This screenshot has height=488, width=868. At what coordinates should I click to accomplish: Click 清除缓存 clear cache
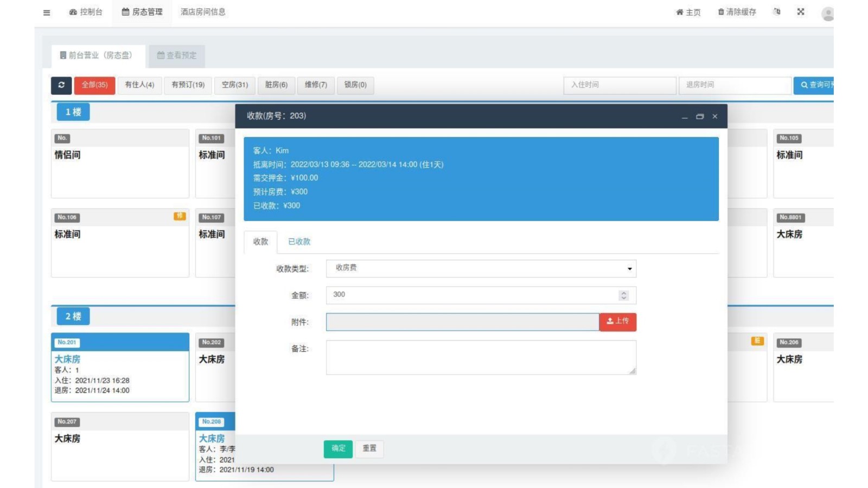(x=737, y=12)
